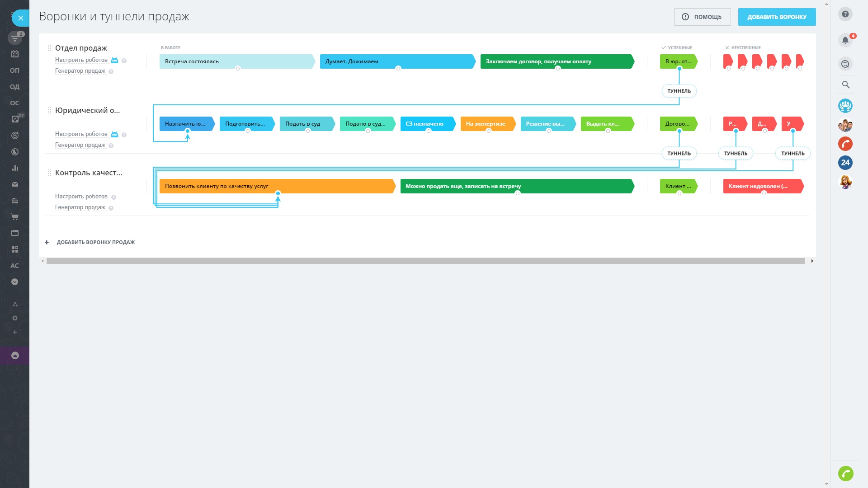Click ДОБАВИТЬ ВОРОНКУ ПРОДАЖ link

pos(95,242)
